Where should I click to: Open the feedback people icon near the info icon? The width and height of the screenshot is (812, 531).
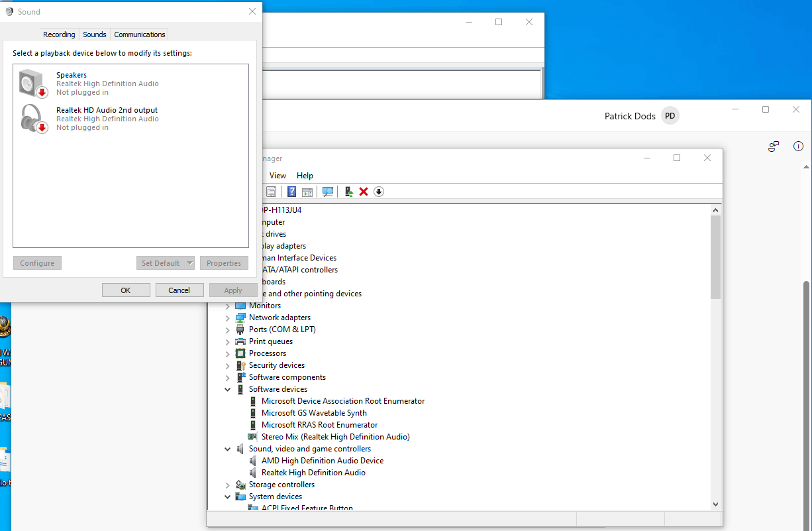click(773, 147)
